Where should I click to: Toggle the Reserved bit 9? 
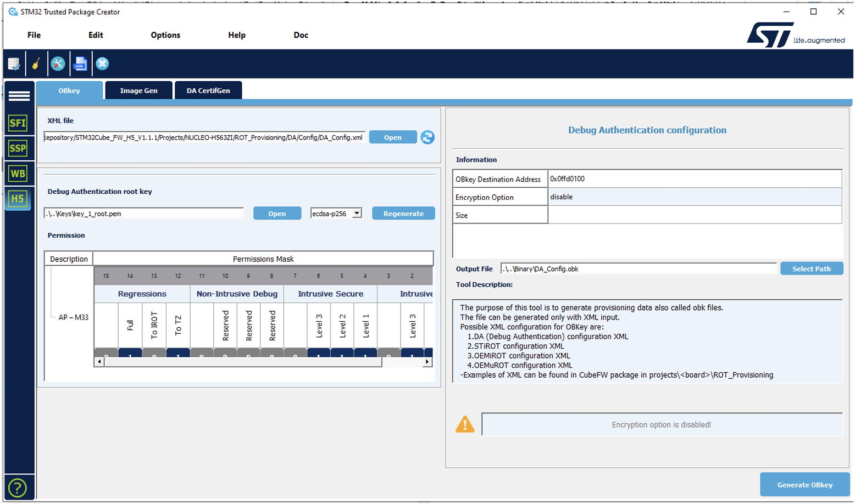point(248,353)
